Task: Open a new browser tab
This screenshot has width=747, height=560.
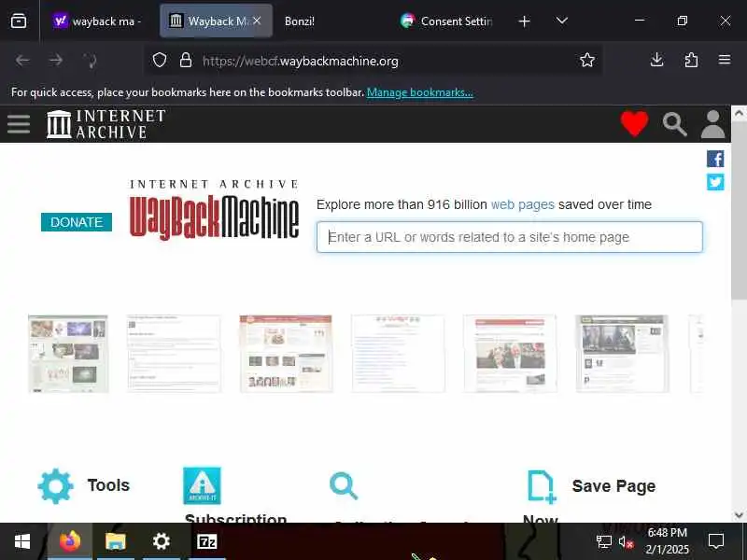Action: tap(524, 21)
